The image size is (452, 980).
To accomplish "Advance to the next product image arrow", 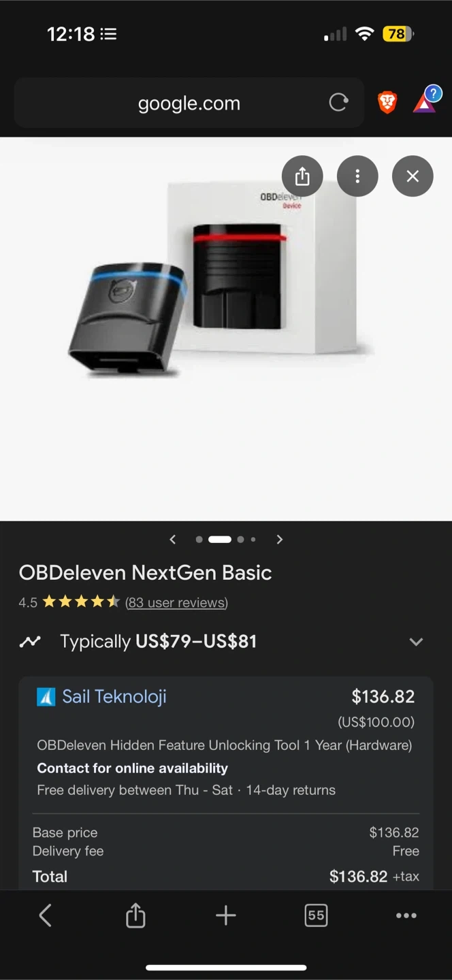I will [x=279, y=540].
